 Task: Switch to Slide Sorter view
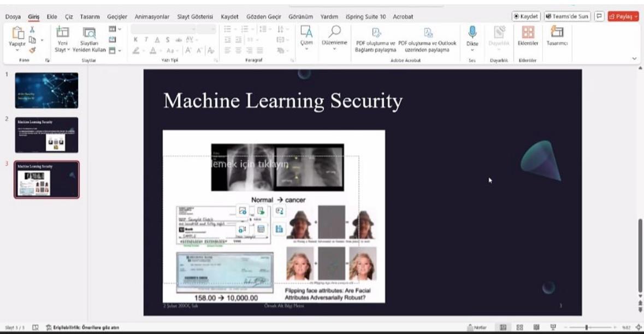(x=519, y=327)
